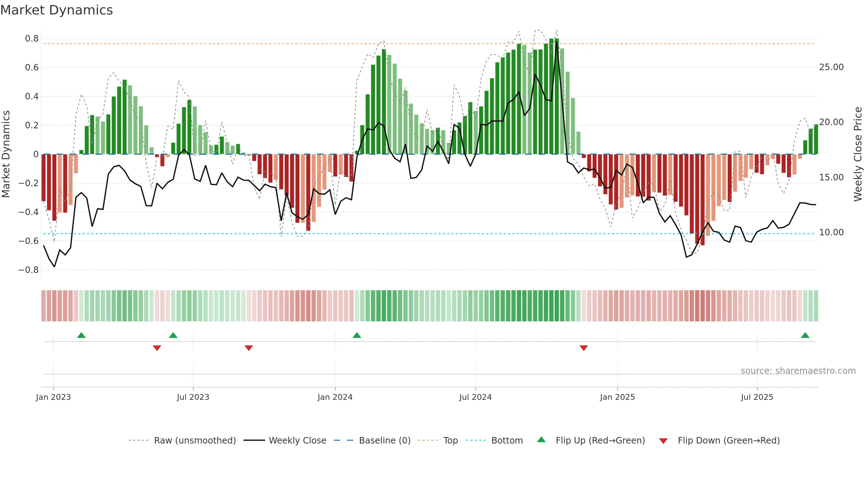
Task: Click the 20.00 price axis label
Action: tap(831, 122)
